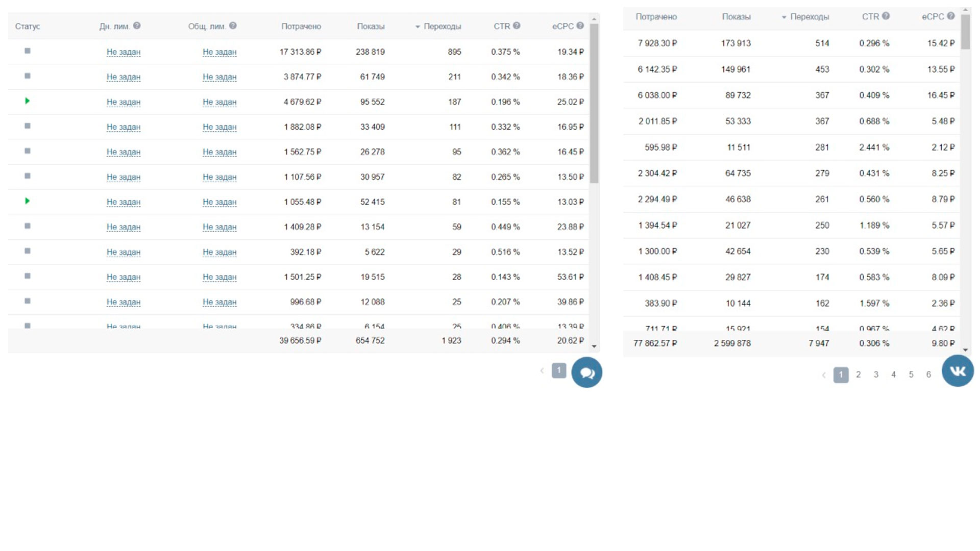Image resolution: width=980 pixels, height=551 pixels.
Task: Click left table vertical scrollbar thumb
Action: pos(594,104)
